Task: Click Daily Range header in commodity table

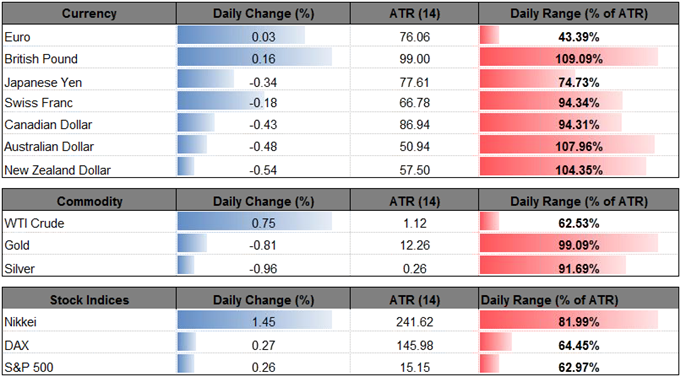Action: (x=579, y=201)
